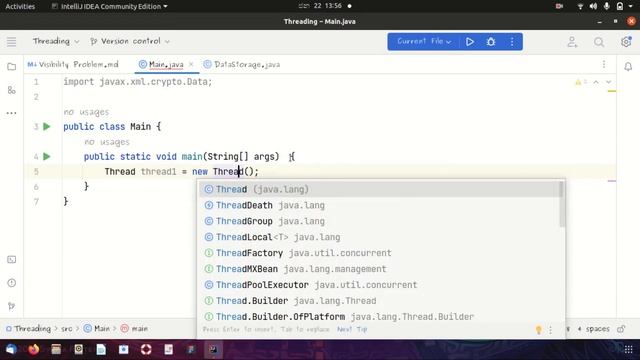This screenshot has height=360, width=640.
Task: Open the Activities overview
Action: pos(20,6)
